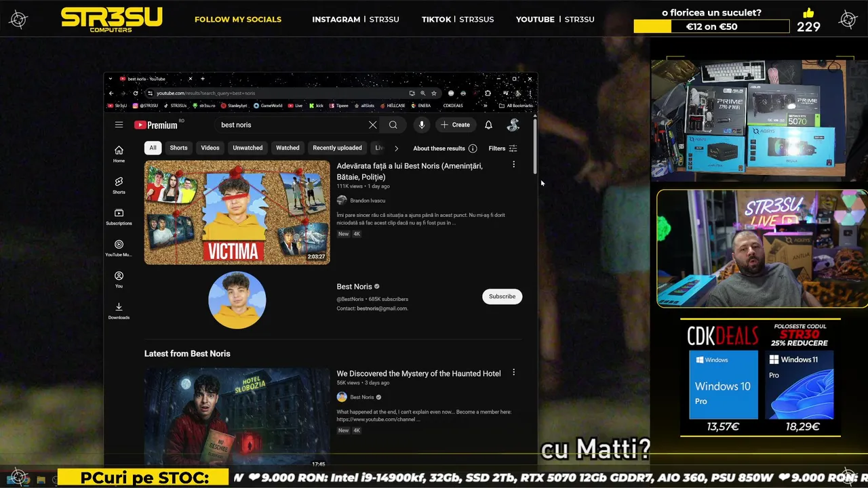868x488 pixels.
Task: Select the Shorts filter chip
Action: point(178,148)
